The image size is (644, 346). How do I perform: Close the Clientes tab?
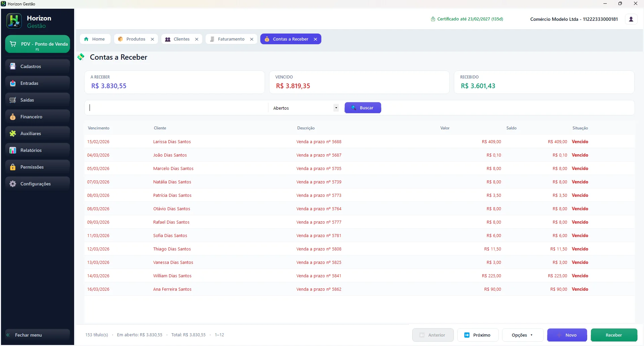[x=197, y=39]
